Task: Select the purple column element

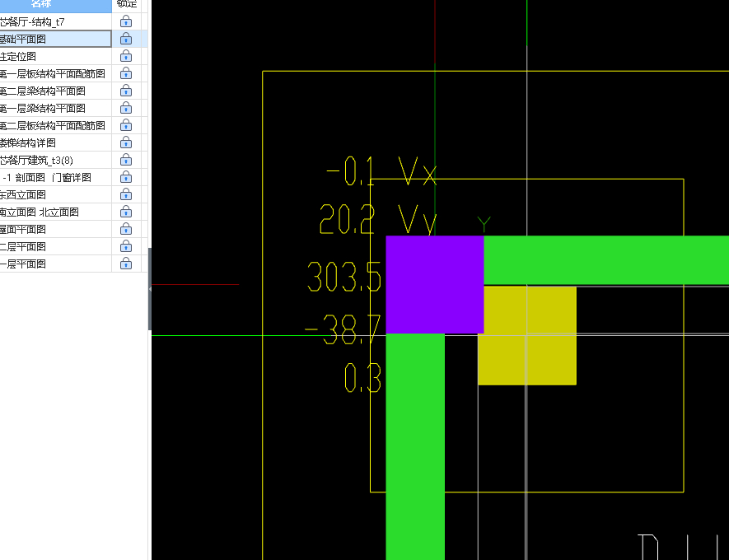Action: (435, 284)
